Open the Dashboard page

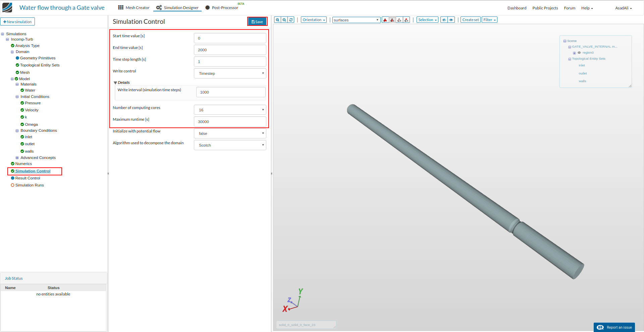tap(517, 8)
